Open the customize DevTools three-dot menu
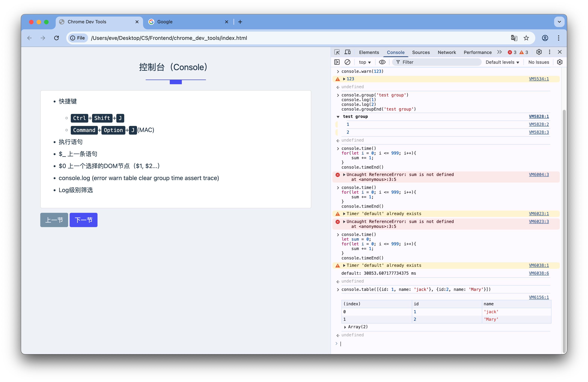Screen dimensions: 588x382 549,52
